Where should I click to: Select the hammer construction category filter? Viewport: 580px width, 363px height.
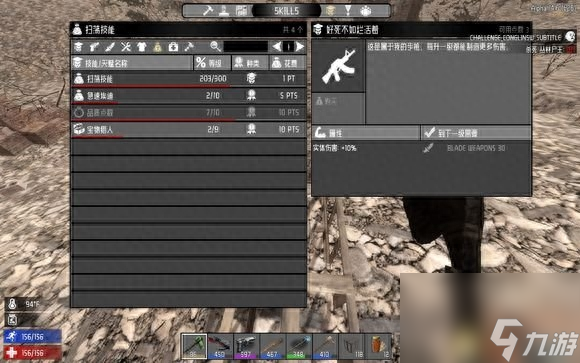tap(189, 47)
